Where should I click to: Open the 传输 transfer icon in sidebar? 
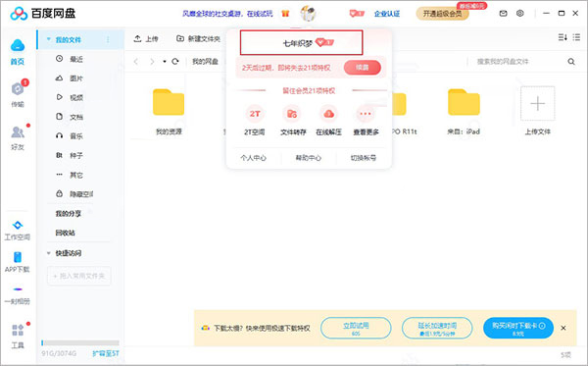18,89
